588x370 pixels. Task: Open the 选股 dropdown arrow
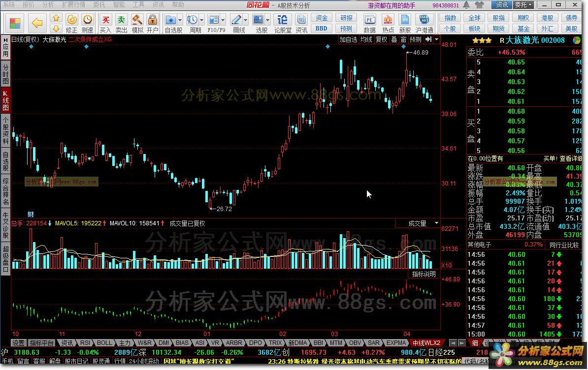(267, 20)
